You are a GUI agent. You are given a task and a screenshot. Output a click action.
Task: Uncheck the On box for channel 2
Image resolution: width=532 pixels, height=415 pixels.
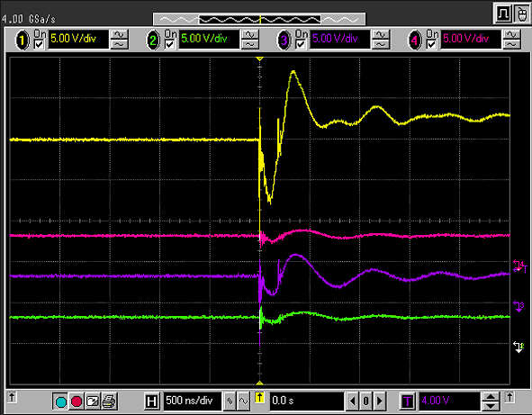coord(170,44)
